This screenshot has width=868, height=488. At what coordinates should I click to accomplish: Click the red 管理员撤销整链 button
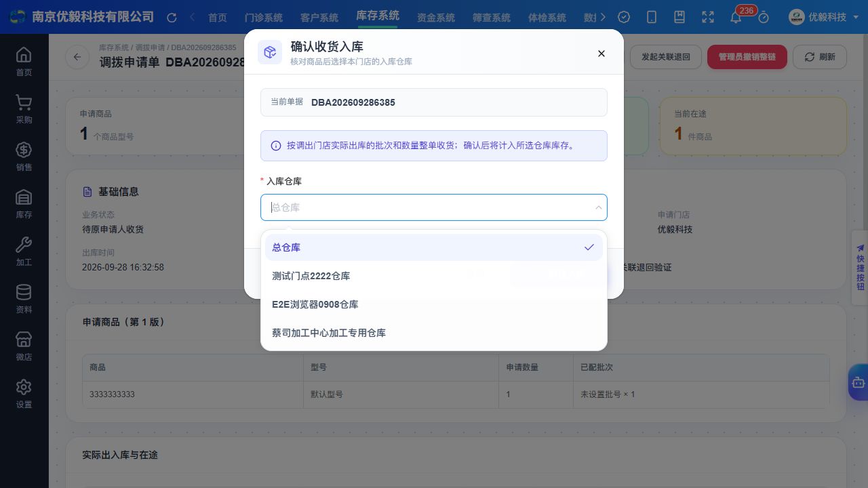click(x=747, y=57)
